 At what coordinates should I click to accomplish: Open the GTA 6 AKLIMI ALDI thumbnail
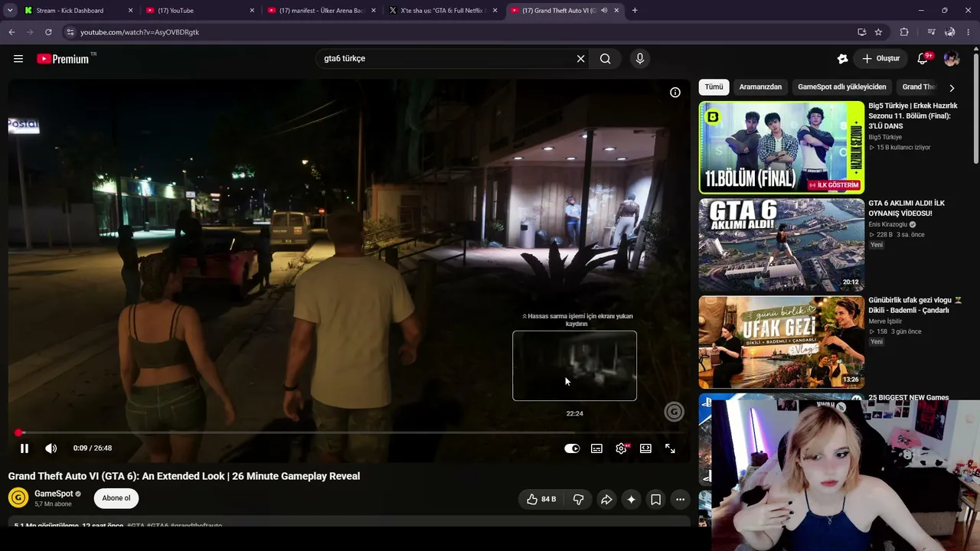coord(782,245)
